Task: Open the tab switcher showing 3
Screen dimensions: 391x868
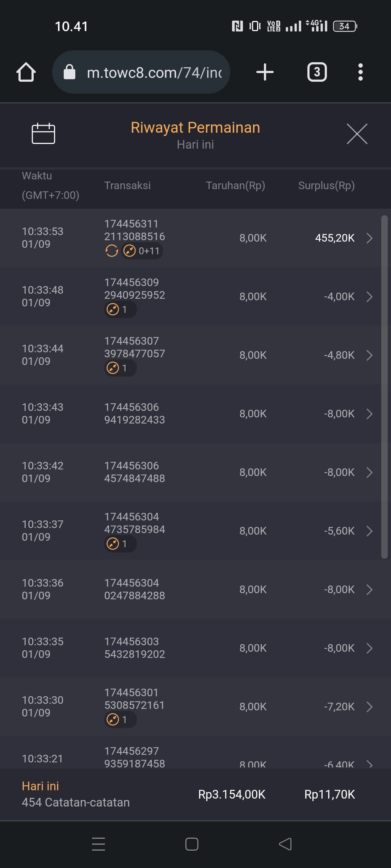Action: coord(317,72)
